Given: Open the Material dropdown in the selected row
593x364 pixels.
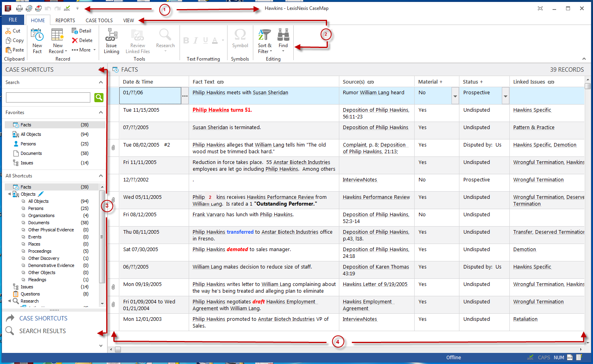Looking at the screenshot, I should coord(455,96).
